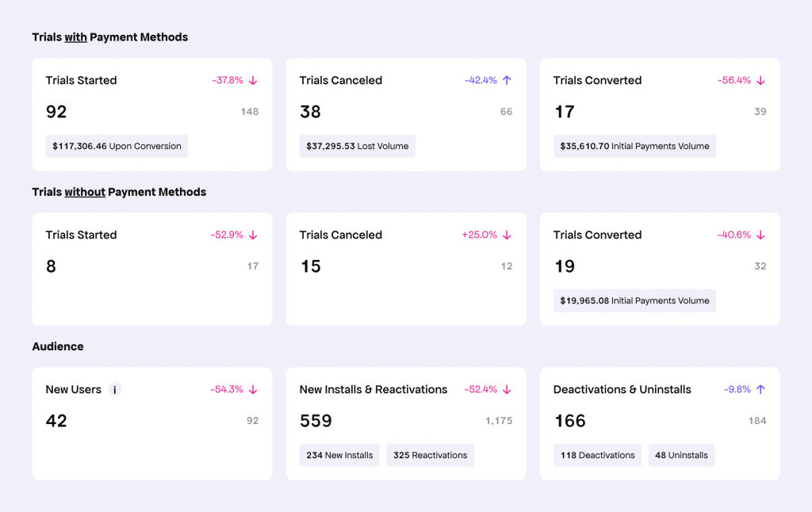Expand the Trials with Payment Methods section
The height and width of the screenshot is (512, 812).
[x=109, y=36]
